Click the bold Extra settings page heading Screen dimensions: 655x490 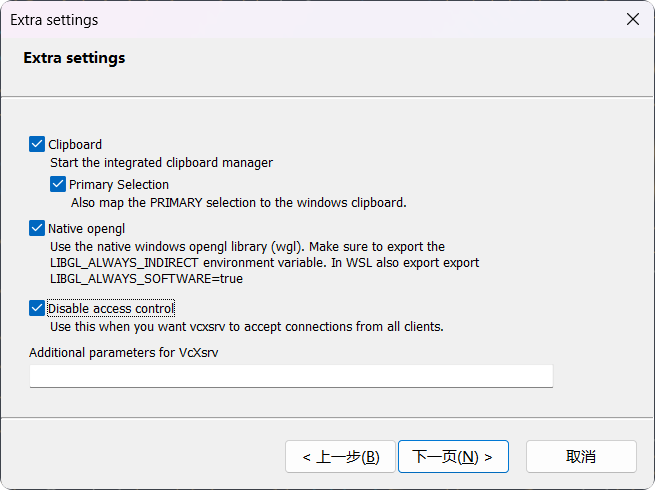[x=74, y=58]
